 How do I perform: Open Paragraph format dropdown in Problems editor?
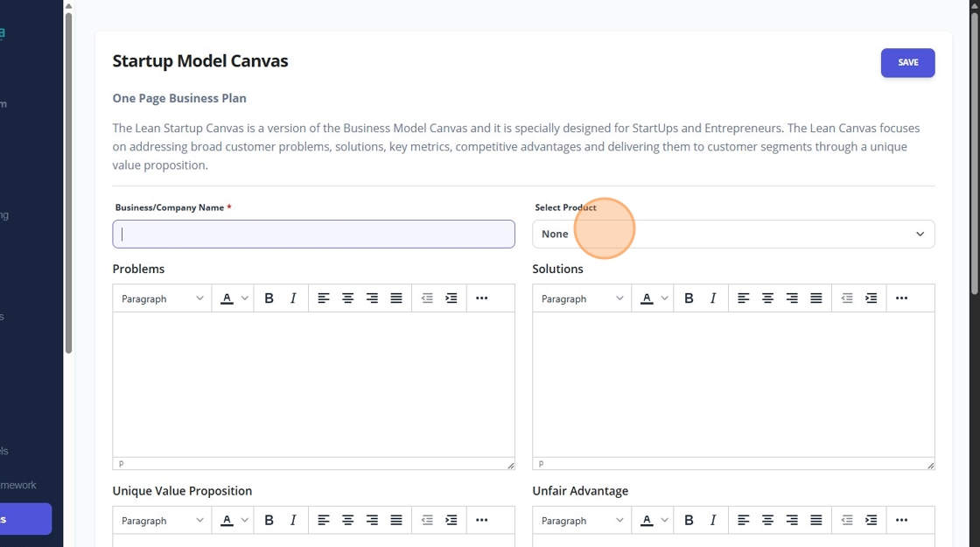pos(162,298)
